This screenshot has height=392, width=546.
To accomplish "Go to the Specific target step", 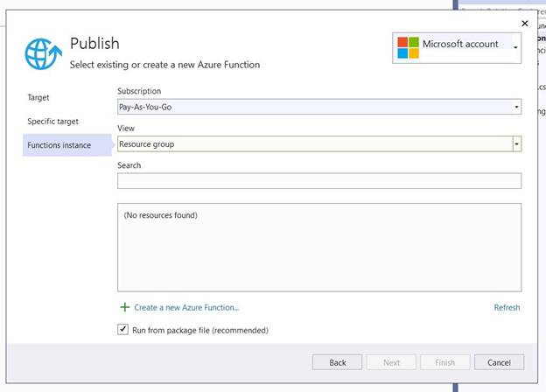I will coord(52,122).
